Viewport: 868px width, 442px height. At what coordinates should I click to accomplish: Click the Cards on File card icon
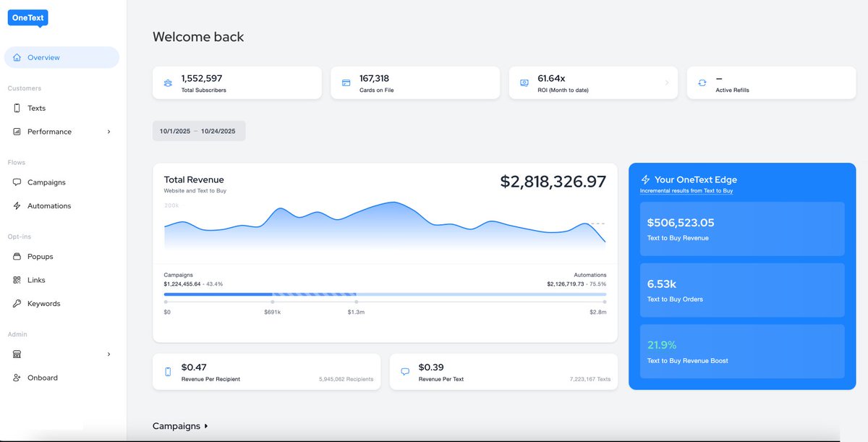point(344,82)
